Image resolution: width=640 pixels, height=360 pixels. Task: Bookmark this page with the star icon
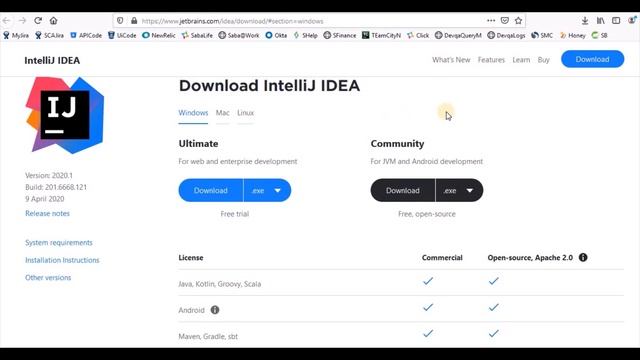click(x=518, y=20)
